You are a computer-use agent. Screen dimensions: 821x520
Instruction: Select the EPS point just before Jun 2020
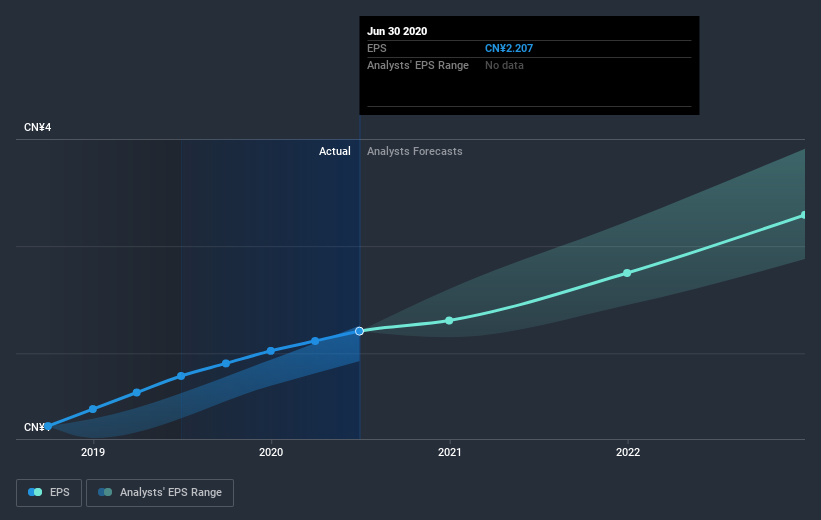coord(315,341)
